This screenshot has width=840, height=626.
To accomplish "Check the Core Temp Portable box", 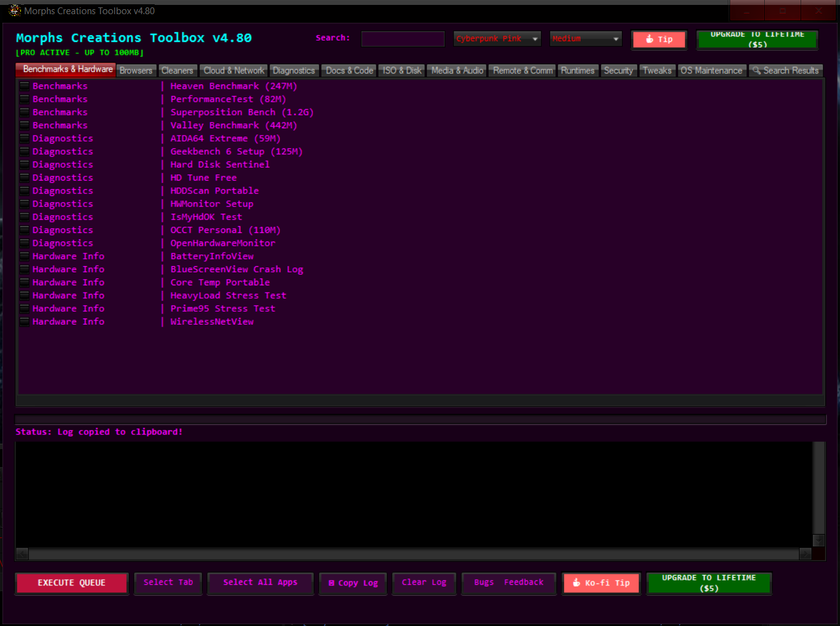I will coord(25,282).
